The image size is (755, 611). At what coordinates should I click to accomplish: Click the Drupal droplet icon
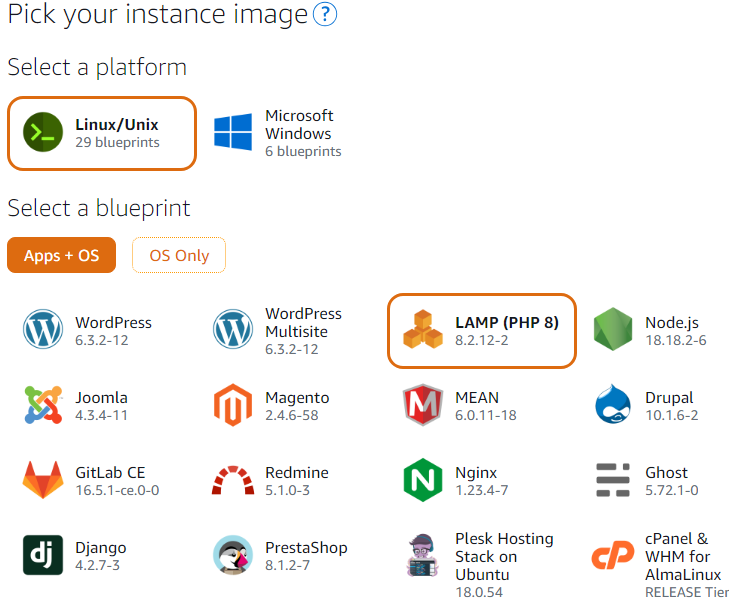[x=613, y=404]
